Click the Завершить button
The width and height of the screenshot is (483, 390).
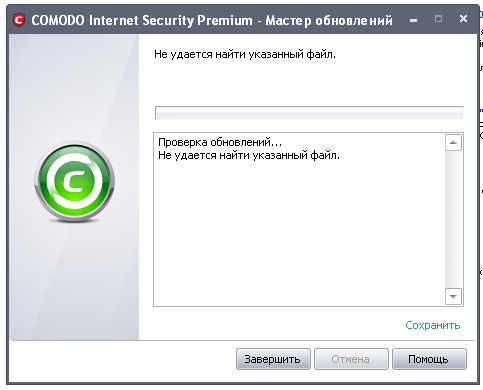tap(273, 359)
